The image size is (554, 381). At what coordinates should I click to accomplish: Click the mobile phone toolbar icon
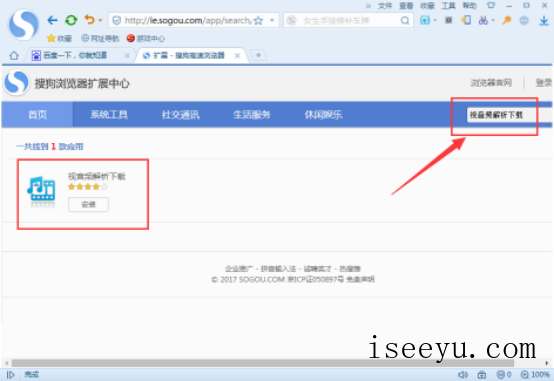[466, 20]
